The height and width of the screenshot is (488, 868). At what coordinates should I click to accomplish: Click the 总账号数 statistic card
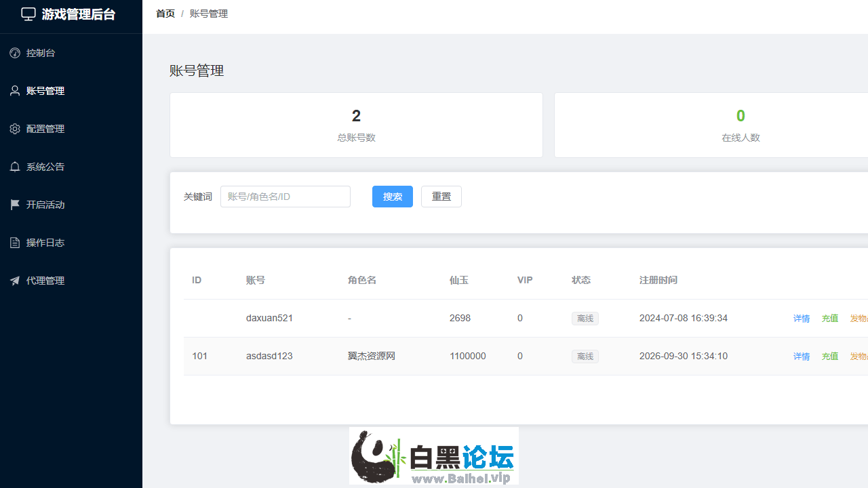pyautogui.click(x=356, y=125)
